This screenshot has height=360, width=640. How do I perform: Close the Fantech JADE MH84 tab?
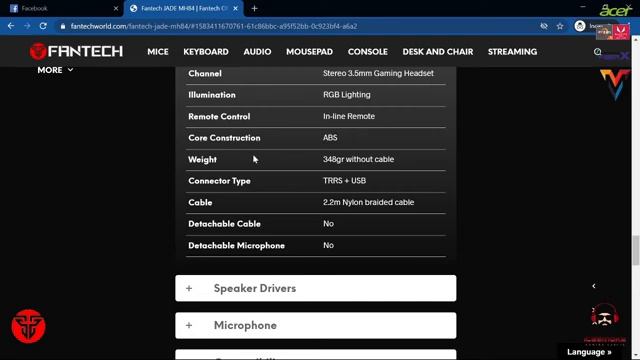236,8
